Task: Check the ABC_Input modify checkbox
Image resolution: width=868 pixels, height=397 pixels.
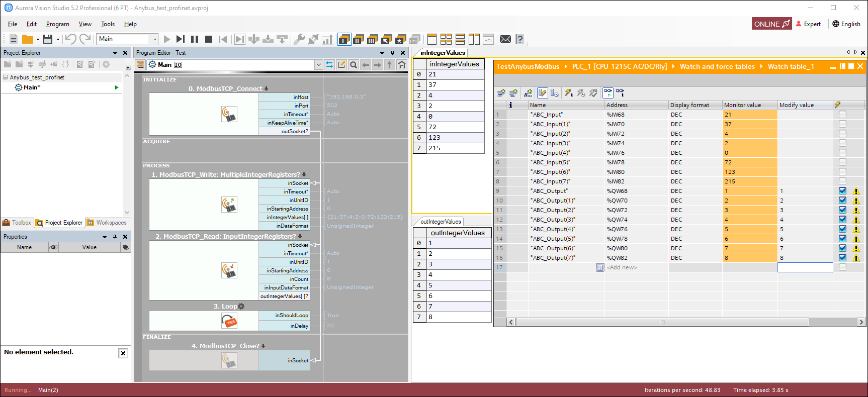Action: [842, 115]
